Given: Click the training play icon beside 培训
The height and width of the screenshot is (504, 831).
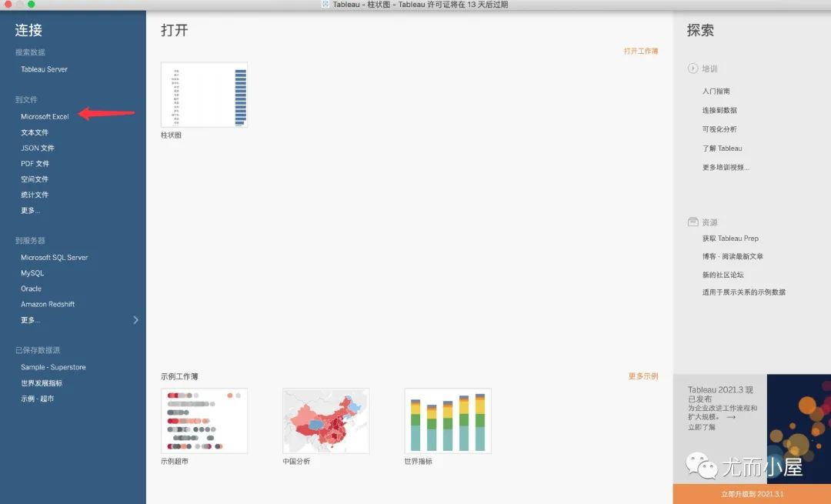Looking at the screenshot, I should pyautogui.click(x=692, y=68).
